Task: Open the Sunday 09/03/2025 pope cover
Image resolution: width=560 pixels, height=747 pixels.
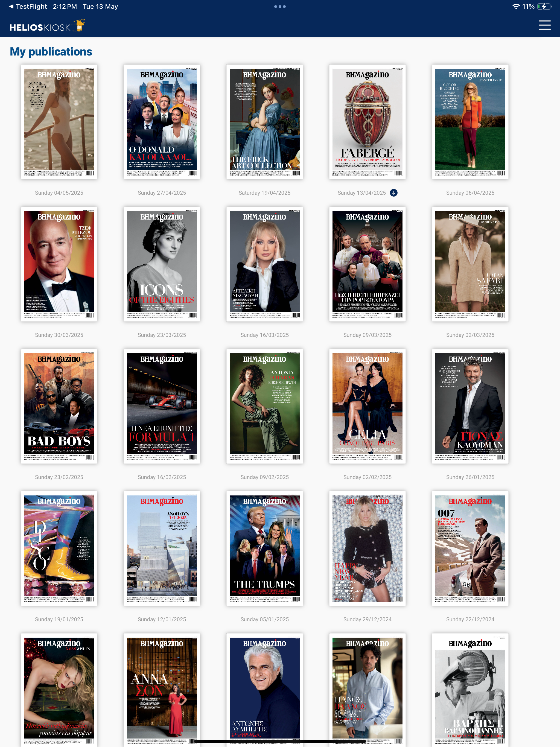Action: pos(367,264)
